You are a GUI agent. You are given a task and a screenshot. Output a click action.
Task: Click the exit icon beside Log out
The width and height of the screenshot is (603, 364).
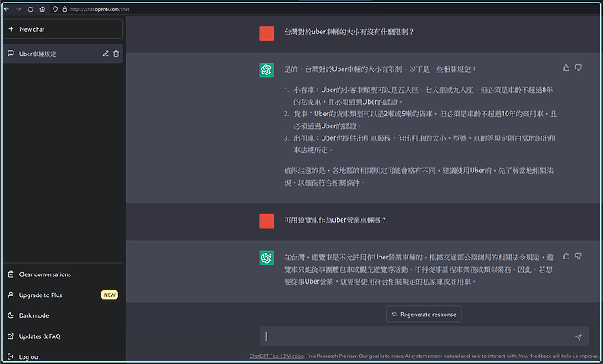(11, 356)
